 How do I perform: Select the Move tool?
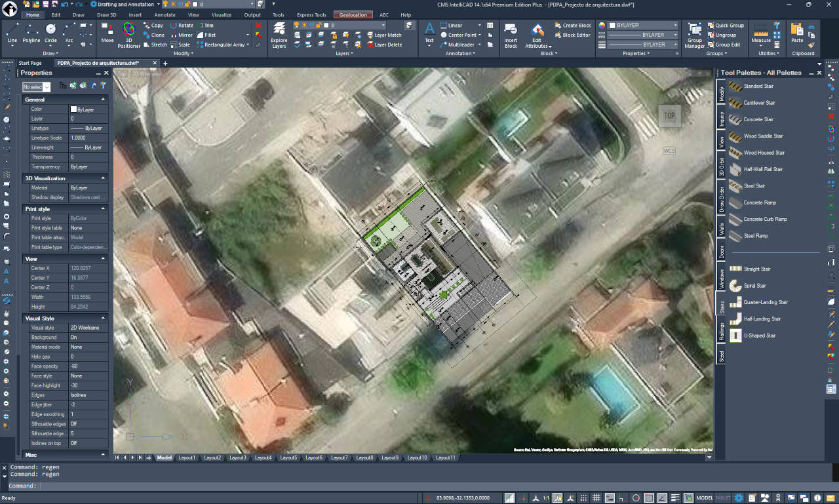[x=107, y=30]
